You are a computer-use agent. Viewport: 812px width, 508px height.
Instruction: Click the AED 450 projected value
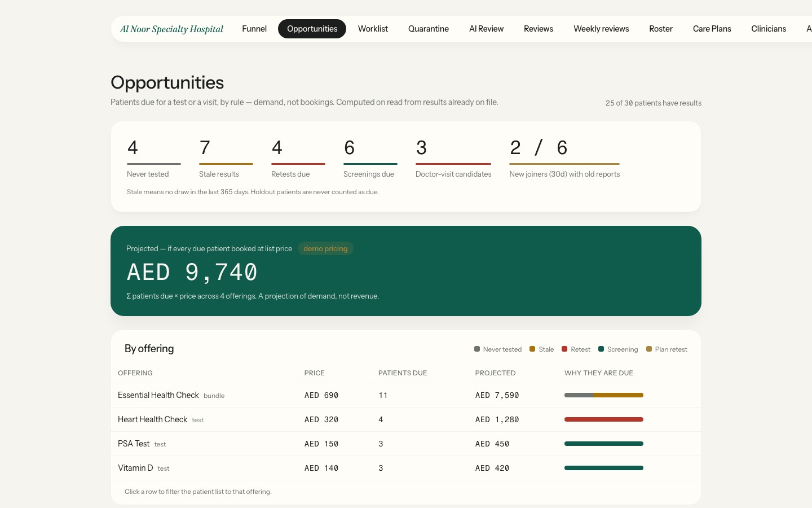492,444
